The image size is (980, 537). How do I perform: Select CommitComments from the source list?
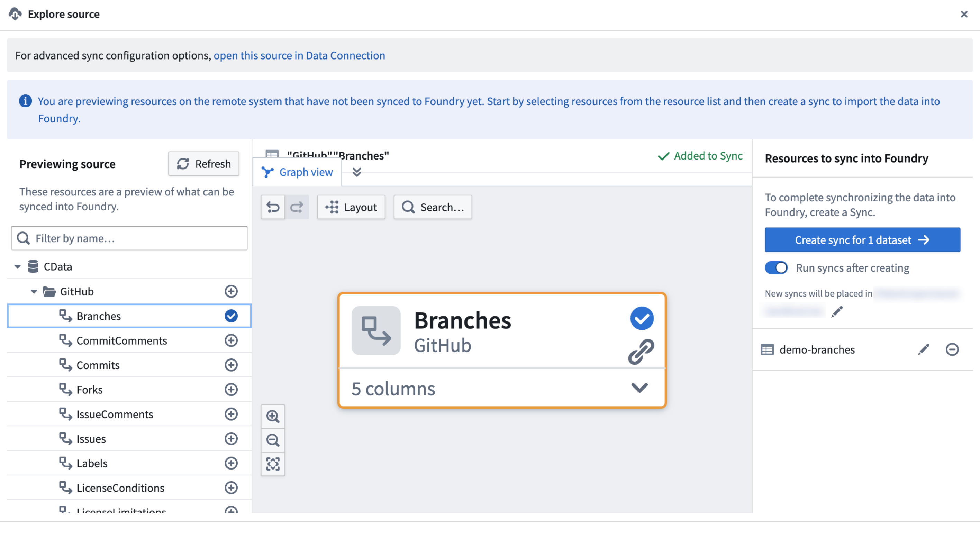122,340
